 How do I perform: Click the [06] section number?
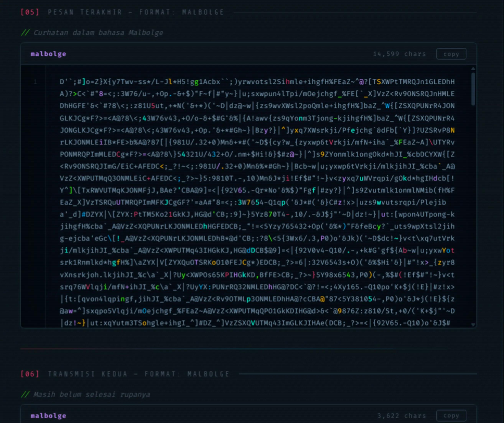coord(30,374)
